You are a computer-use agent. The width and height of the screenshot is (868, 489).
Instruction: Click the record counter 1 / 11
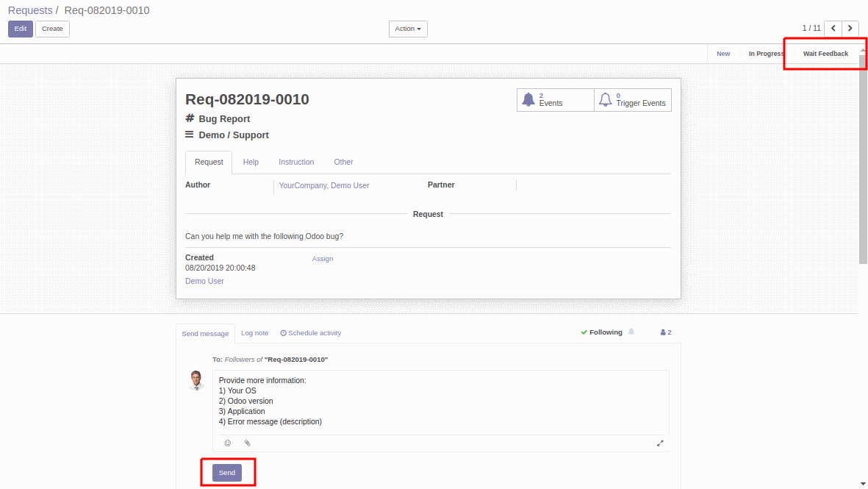(811, 28)
